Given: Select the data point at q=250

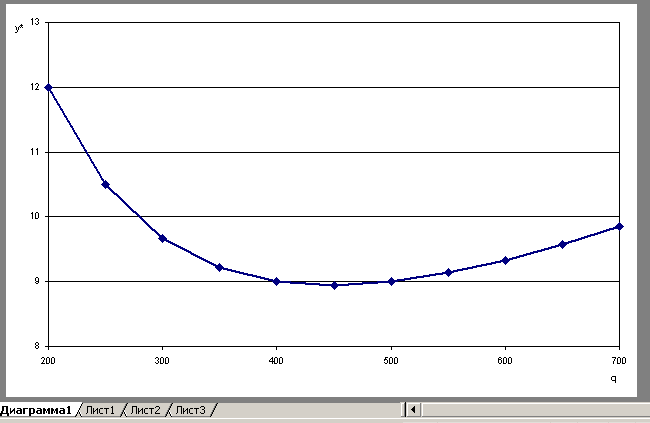Looking at the screenshot, I should coord(105,185).
